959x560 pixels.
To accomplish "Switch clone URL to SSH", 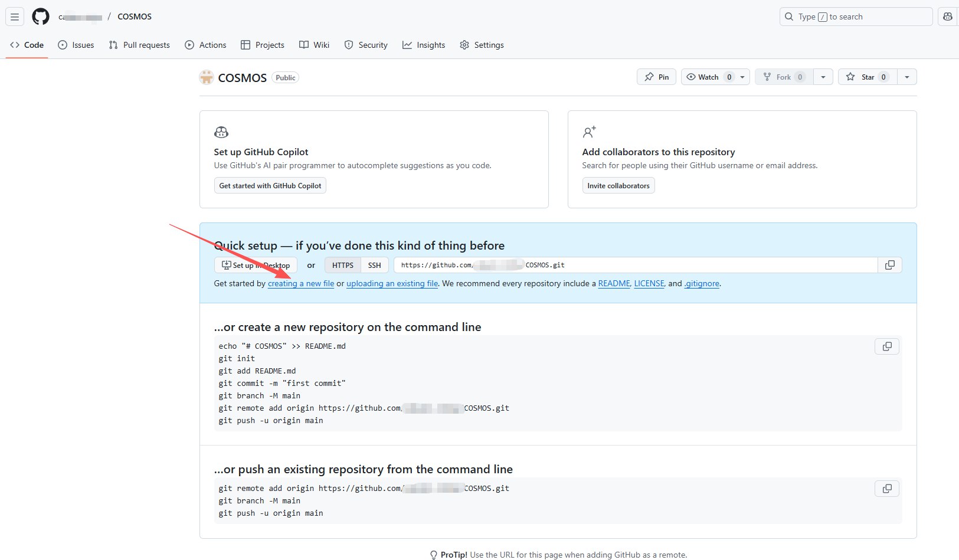I will 374,265.
